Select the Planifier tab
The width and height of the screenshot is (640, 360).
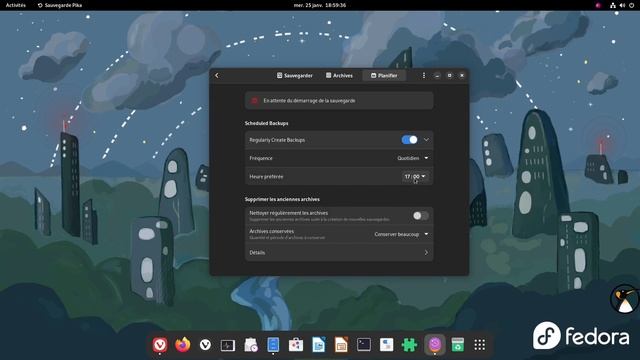tap(384, 76)
